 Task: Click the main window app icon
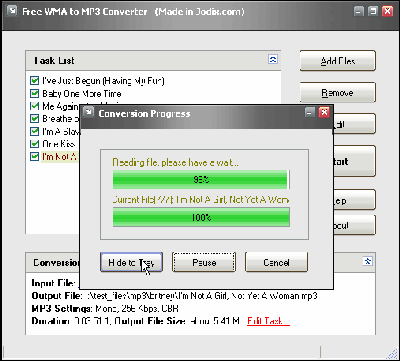12,11
